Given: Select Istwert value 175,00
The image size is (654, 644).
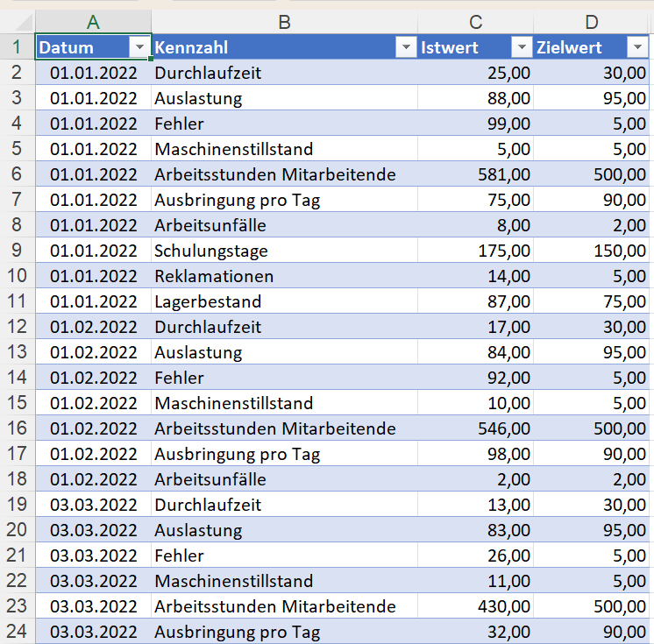Looking at the screenshot, I should pos(475,251).
